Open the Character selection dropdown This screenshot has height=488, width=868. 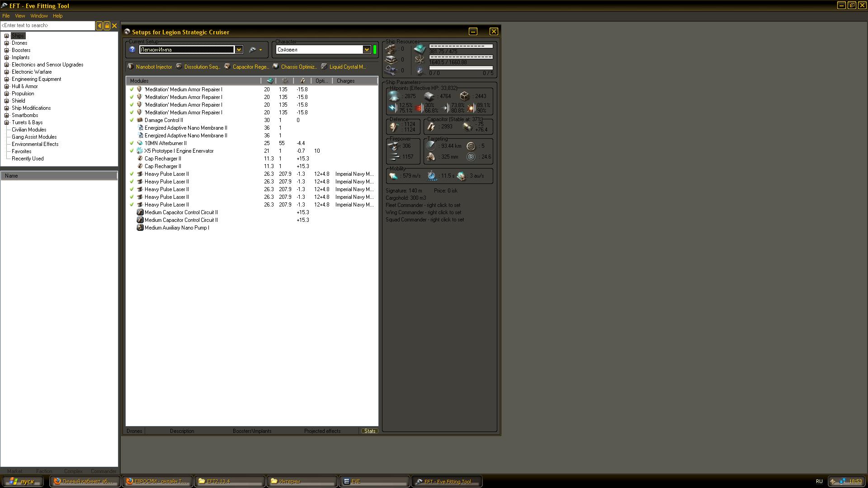pos(367,50)
